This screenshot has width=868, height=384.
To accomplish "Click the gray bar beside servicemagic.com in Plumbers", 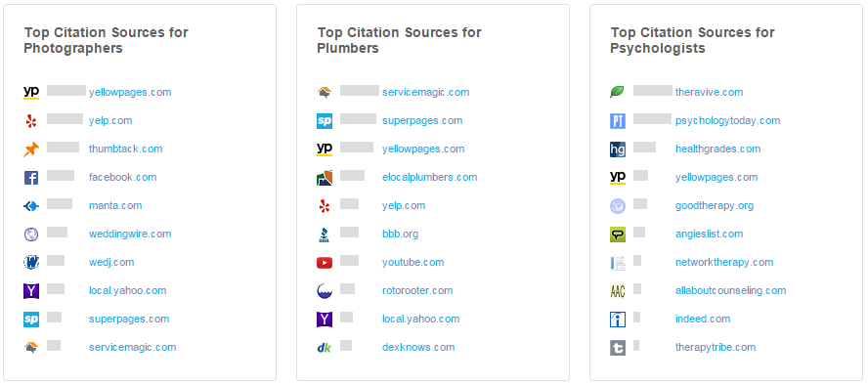I will [x=360, y=91].
